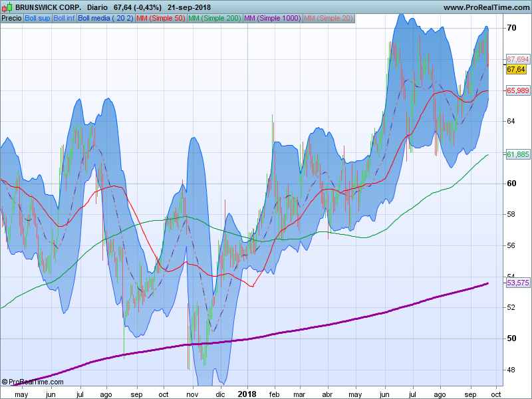Click the purple 53,575 moving average label
532x399 pixels.
(x=518, y=283)
